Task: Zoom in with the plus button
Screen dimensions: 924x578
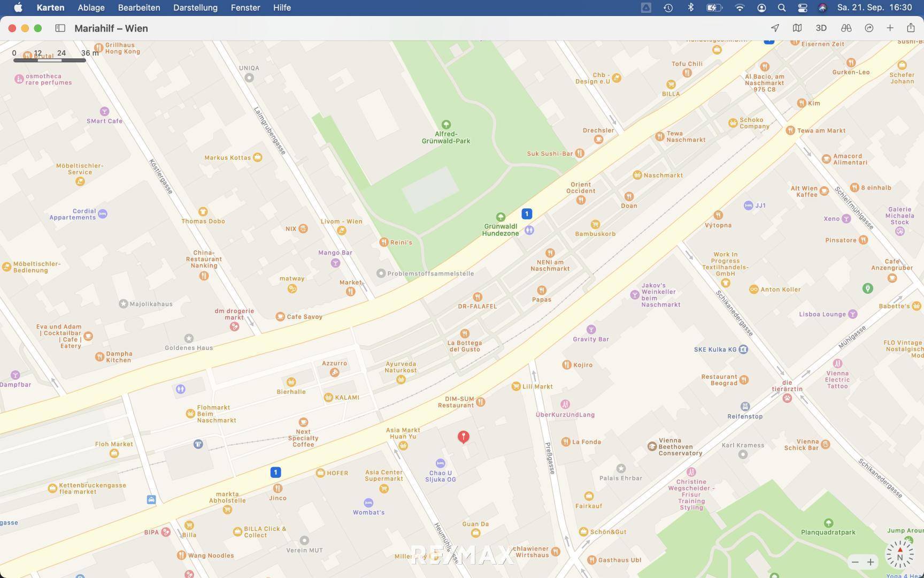Action: pos(871,562)
